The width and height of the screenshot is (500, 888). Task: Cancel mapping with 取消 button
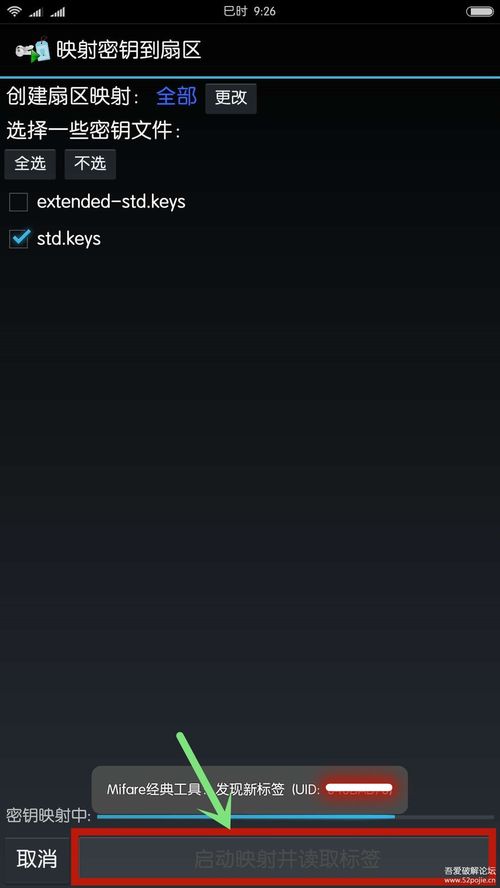[x=36, y=859]
